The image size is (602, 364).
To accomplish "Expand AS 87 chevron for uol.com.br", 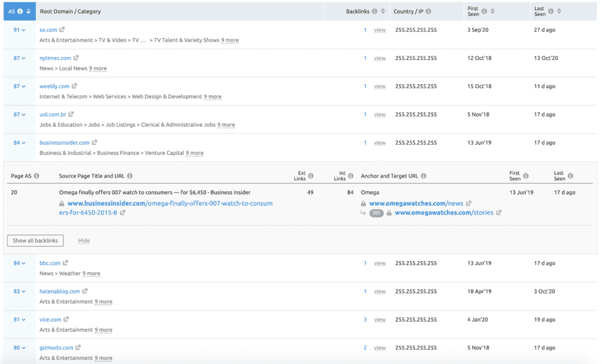I will 24,115.
